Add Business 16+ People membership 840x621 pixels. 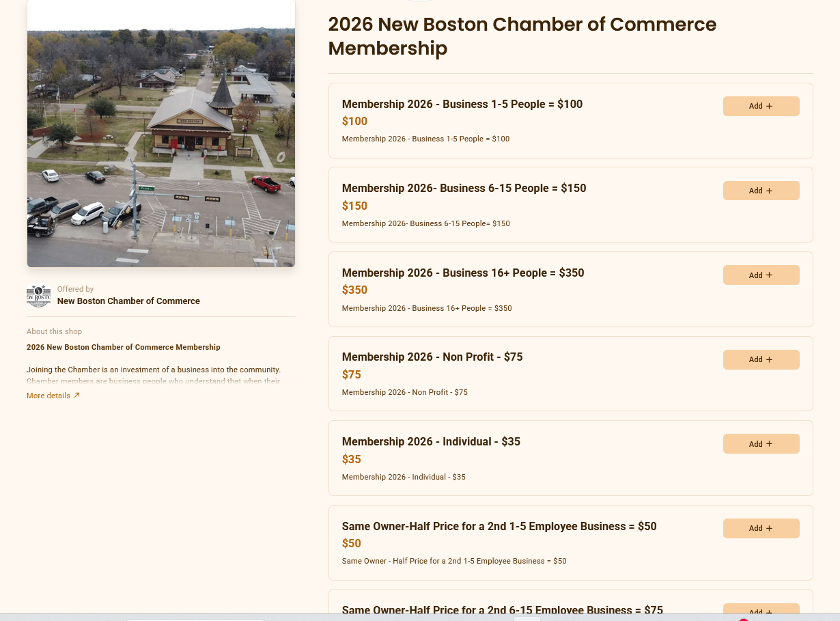(761, 275)
